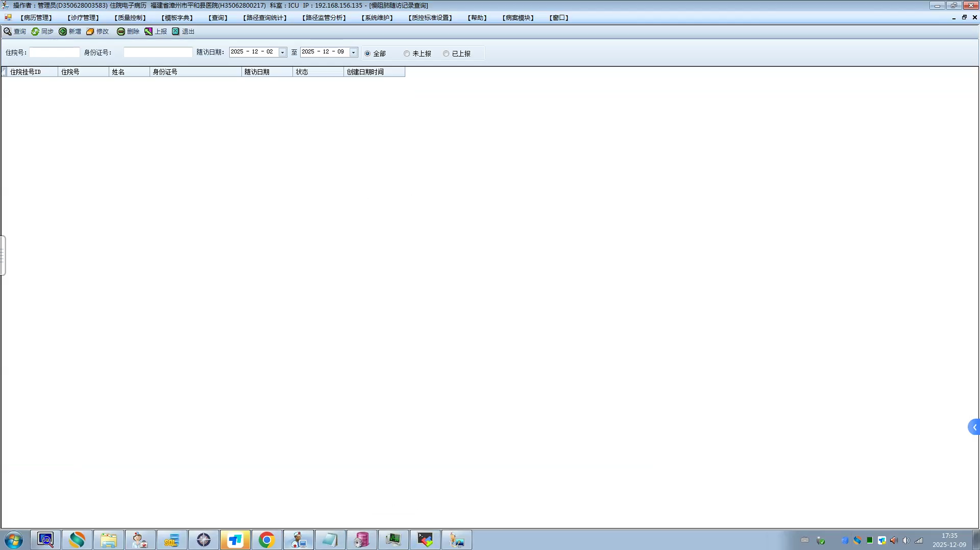980x550 pixels.
Task: Click the left edge splitter handle
Action: [3, 255]
